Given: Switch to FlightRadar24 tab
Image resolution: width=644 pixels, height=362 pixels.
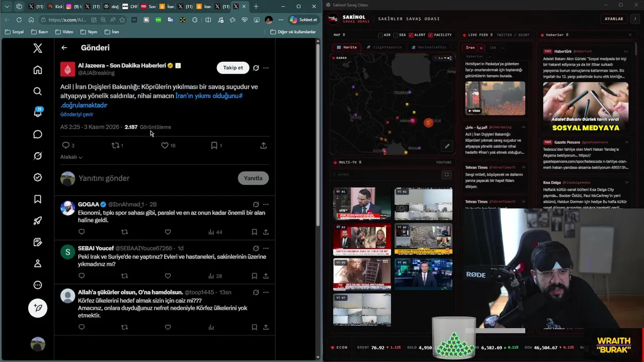Looking at the screenshot, I should point(384,47).
